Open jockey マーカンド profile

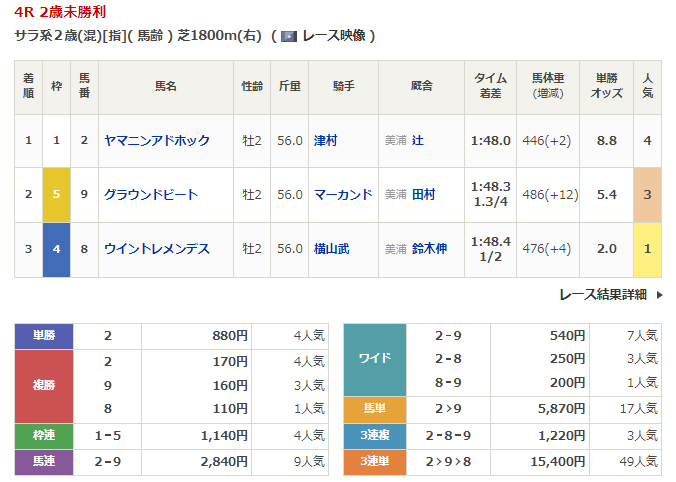[x=342, y=195]
